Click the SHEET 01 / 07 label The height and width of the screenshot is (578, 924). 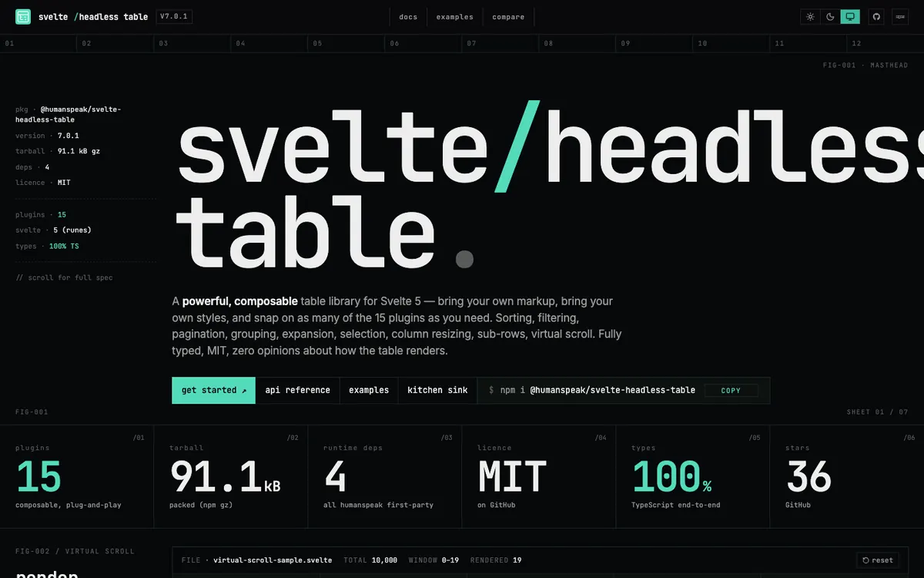[x=877, y=412]
